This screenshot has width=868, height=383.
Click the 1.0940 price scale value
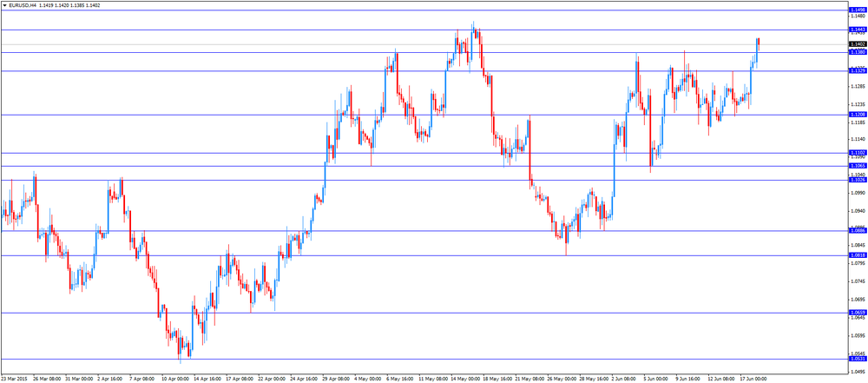[x=857, y=211]
